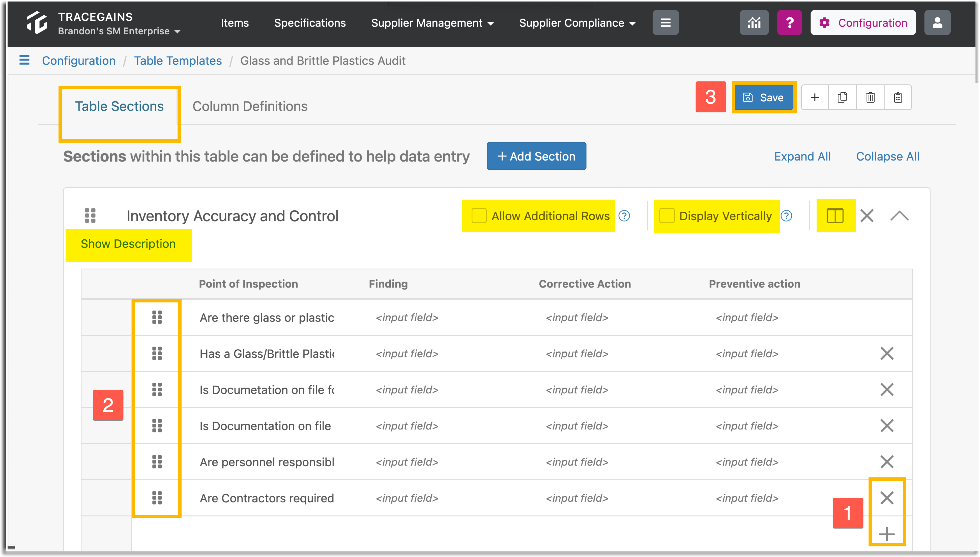The image size is (980, 557).
Task: Enable the Allow Additional Rows checkbox
Action: click(479, 216)
